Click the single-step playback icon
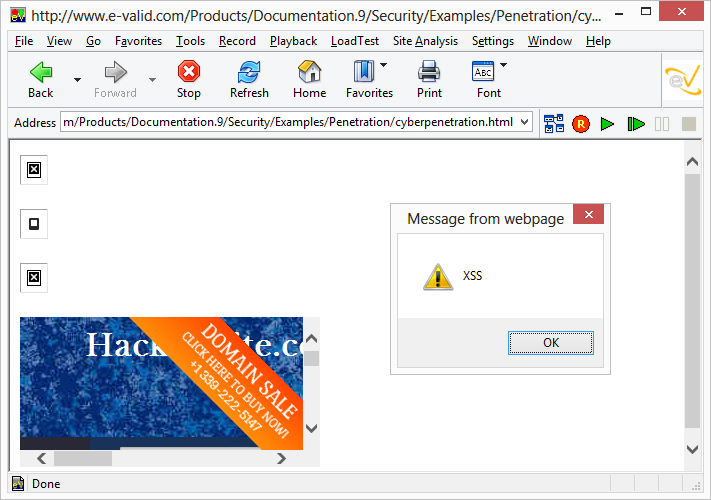Viewport: 711px width, 500px height. point(636,124)
